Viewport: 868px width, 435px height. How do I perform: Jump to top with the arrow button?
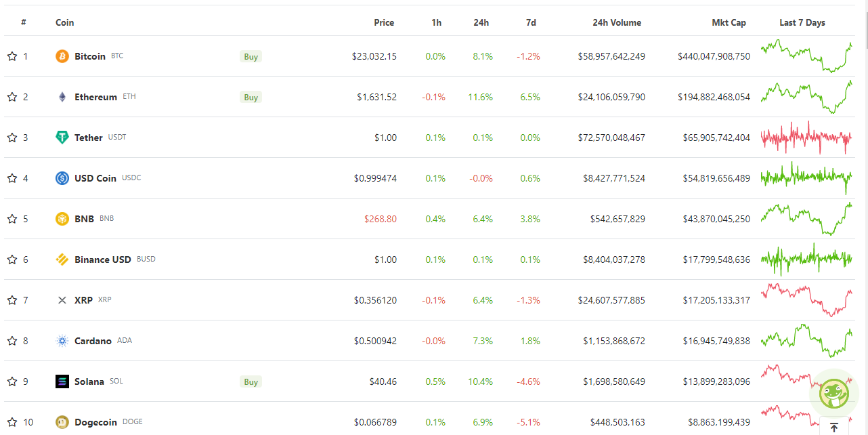coord(834,427)
